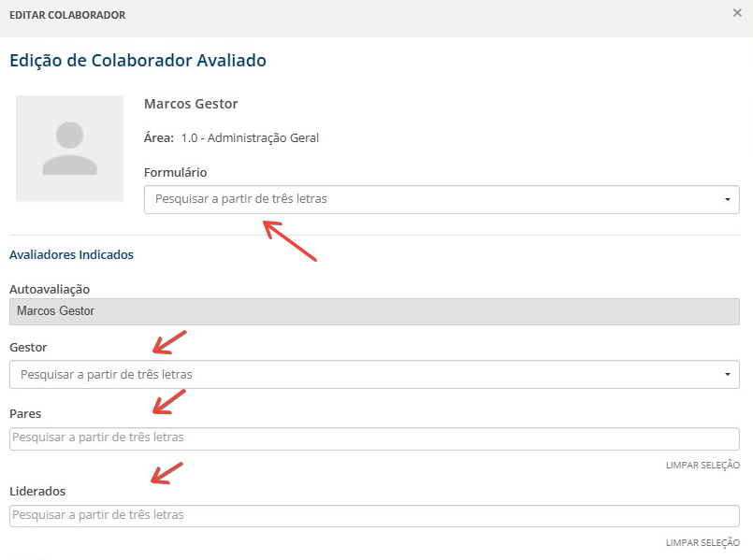
Task: Focus the Pares search input field
Action: click(x=374, y=438)
